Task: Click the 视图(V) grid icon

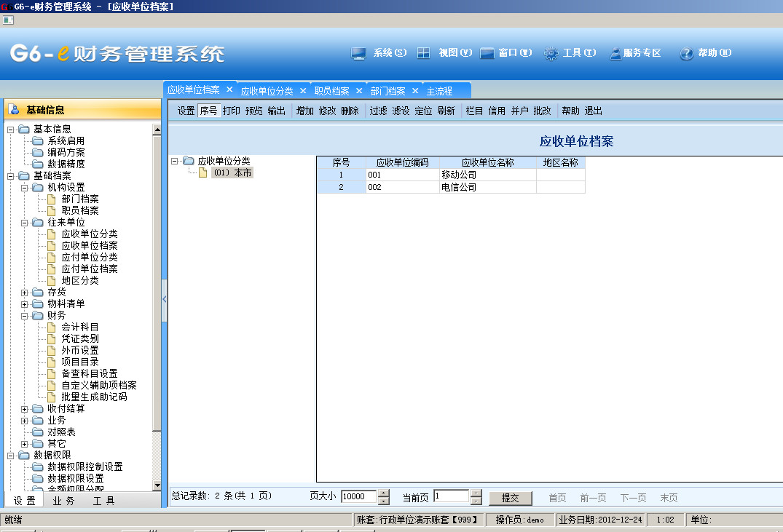Action: pyautogui.click(x=423, y=53)
